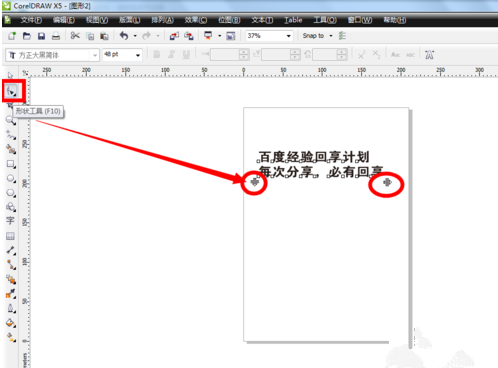The width and height of the screenshot is (498, 368).
Task: Select the Rectangle tool
Action: point(11,164)
